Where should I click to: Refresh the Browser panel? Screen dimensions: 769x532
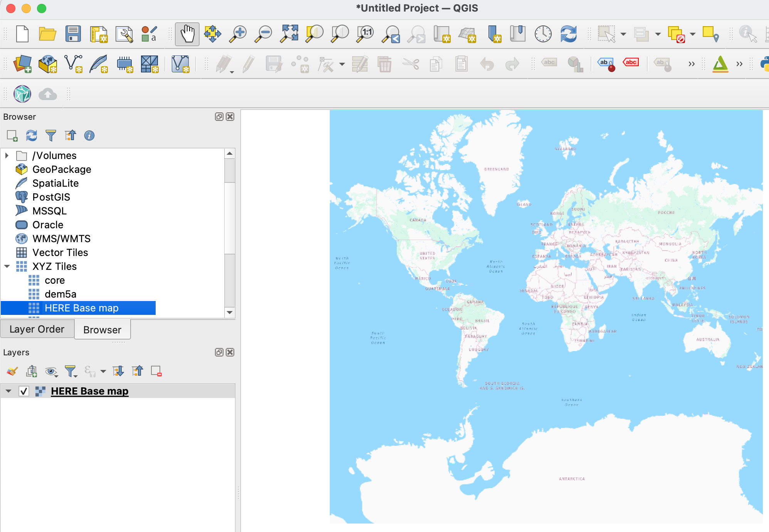[x=32, y=136]
